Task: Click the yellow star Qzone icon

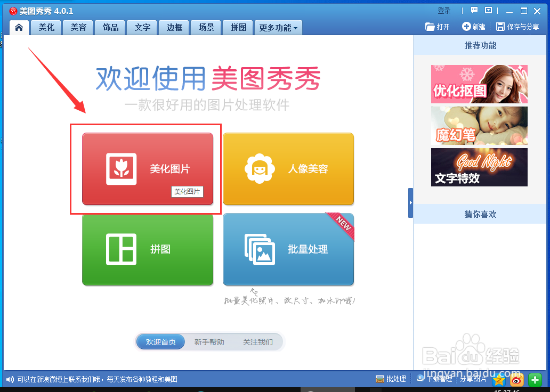Action: pos(499,380)
